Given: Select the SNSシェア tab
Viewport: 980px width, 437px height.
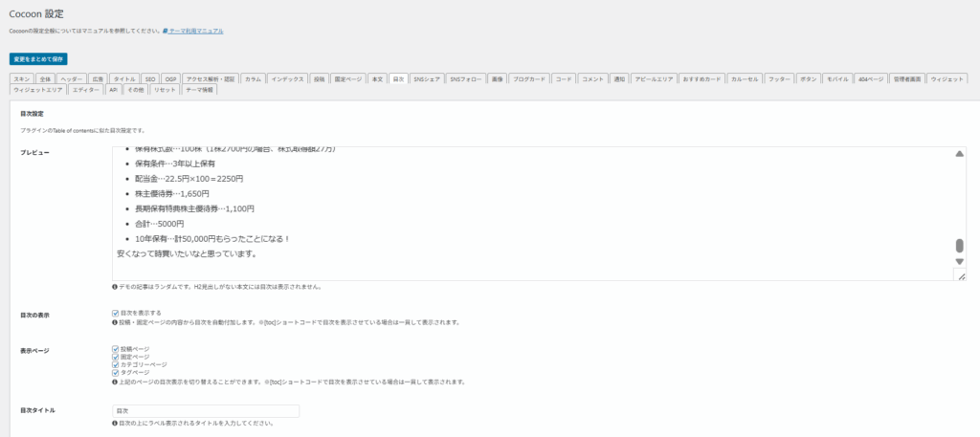Looking at the screenshot, I should click(427, 78).
